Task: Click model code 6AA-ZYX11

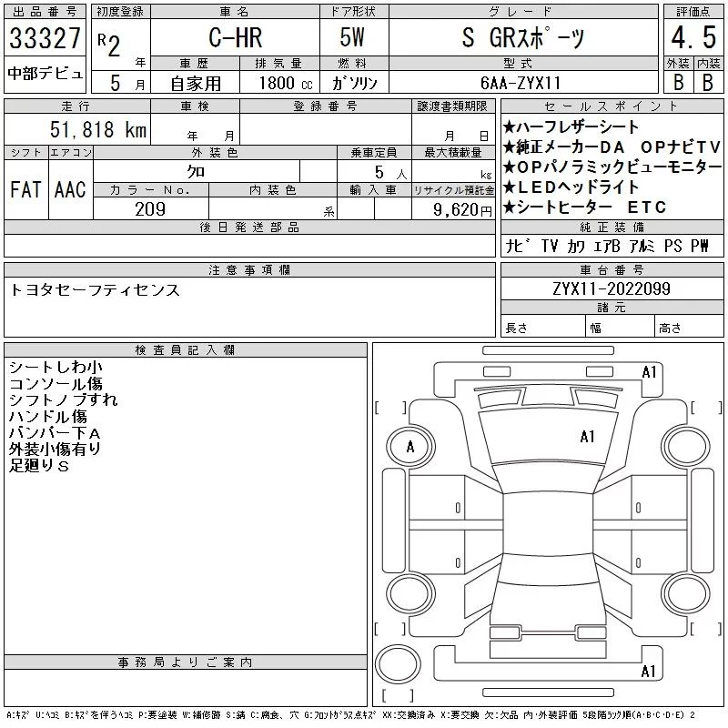Action: tap(521, 83)
